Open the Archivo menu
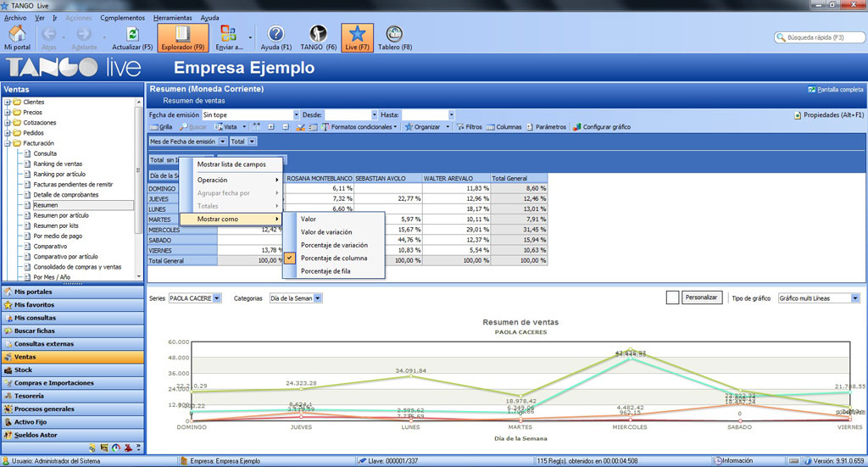 [15, 18]
